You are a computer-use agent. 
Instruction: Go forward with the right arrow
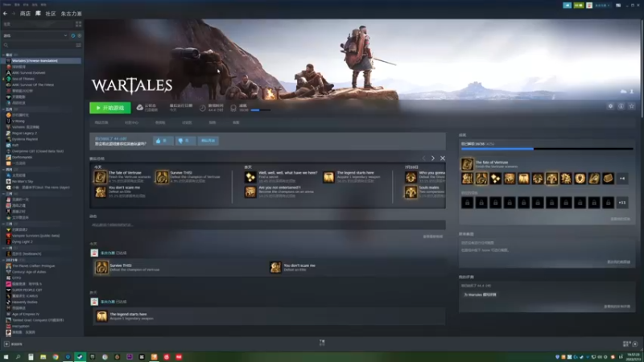coord(13,14)
